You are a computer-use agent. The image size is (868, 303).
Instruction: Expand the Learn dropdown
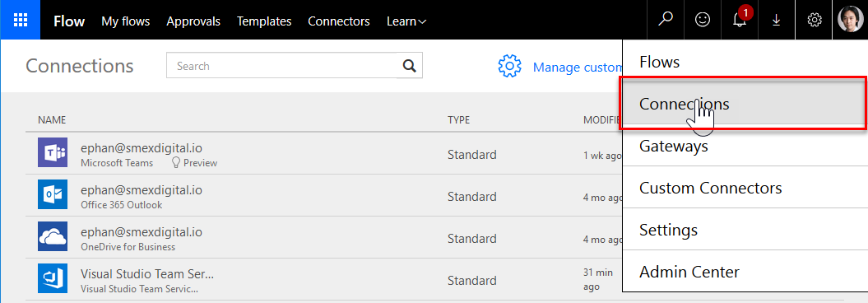pos(406,21)
